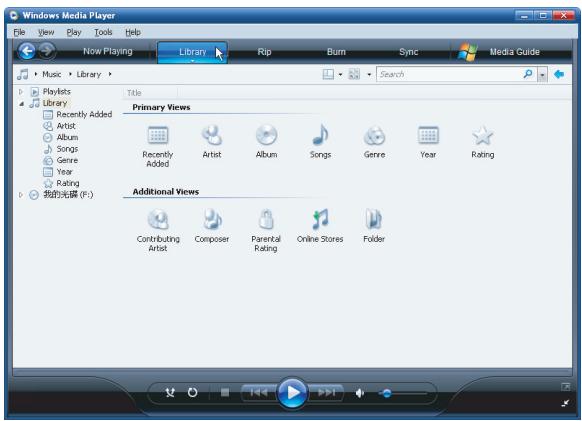
Task: Click the music note category icon
Action: click(23, 74)
